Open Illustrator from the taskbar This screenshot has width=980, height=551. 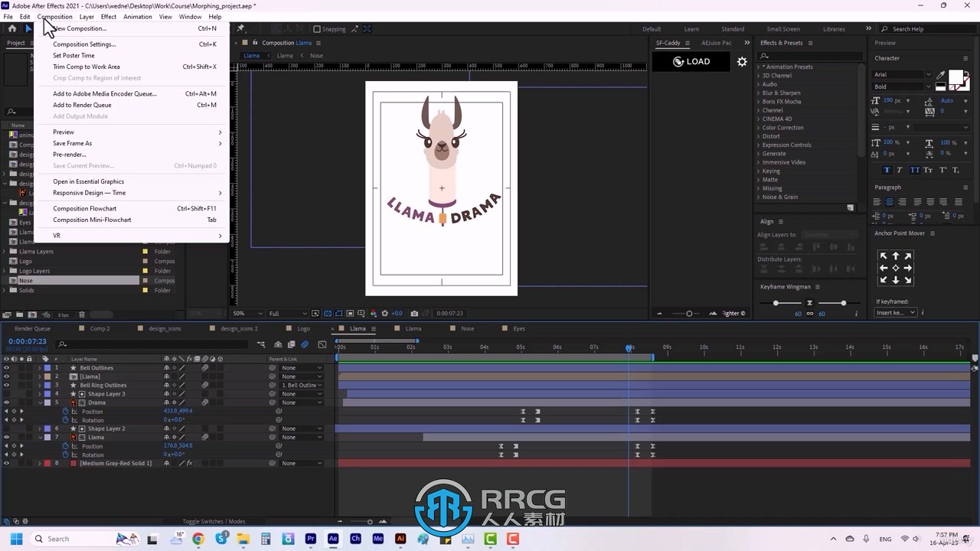(400, 539)
